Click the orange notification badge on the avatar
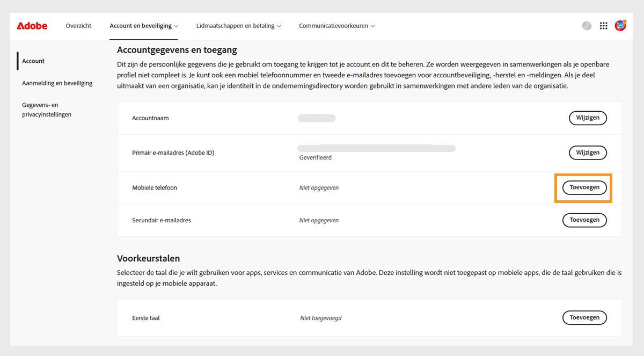The height and width of the screenshot is (356, 644). [x=624, y=21]
